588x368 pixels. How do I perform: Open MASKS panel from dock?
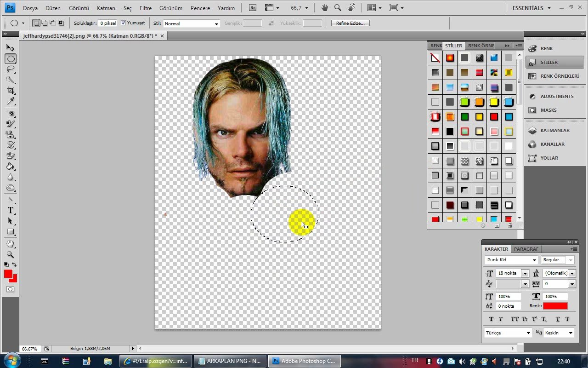(548, 110)
